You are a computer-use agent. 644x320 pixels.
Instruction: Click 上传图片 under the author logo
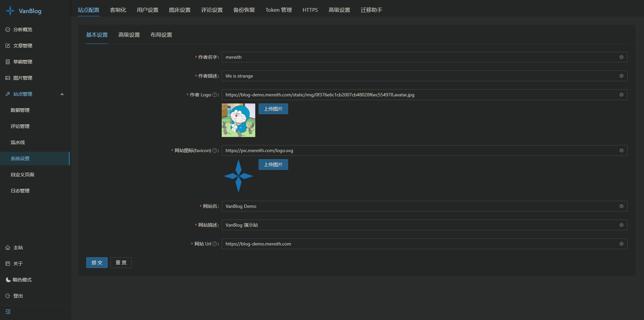click(273, 109)
